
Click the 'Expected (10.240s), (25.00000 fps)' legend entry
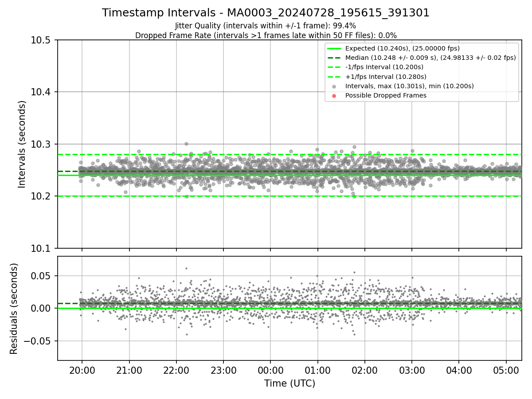tap(402, 48)
